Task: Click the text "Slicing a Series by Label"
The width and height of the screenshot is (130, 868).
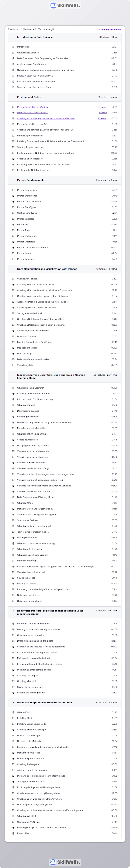Action: (30, 313)
